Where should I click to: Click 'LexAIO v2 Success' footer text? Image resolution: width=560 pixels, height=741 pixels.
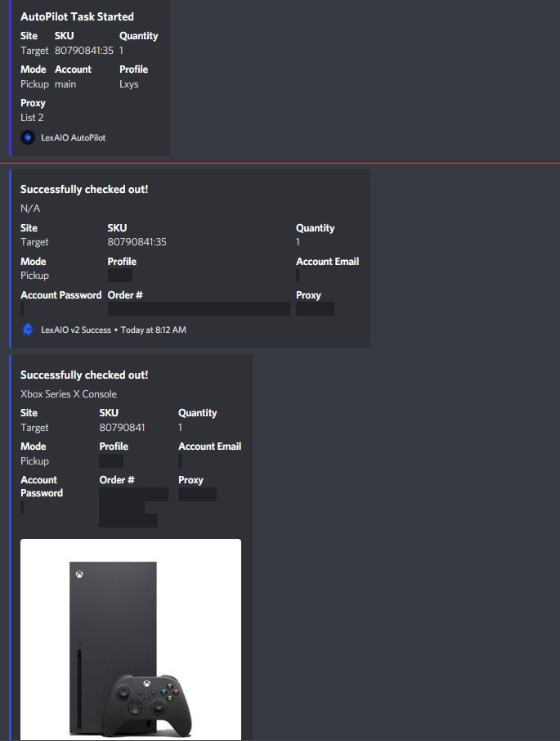[76, 330]
